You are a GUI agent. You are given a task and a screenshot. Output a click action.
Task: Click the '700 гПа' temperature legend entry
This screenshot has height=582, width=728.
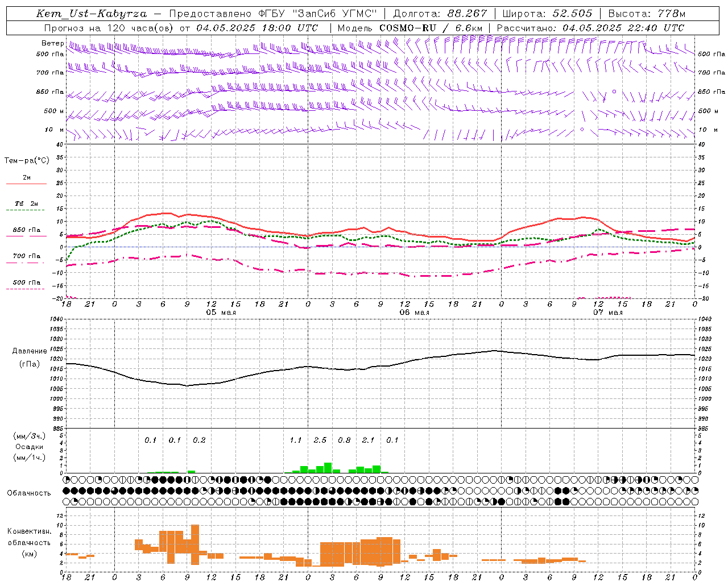pos(27,256)
